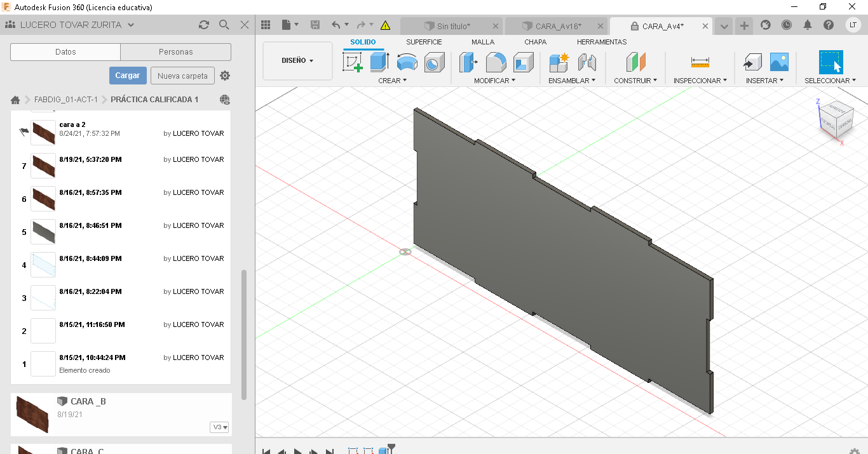Activate the Select window tool
The height and width of the screenshot is (454, 868).
point(831,62)
